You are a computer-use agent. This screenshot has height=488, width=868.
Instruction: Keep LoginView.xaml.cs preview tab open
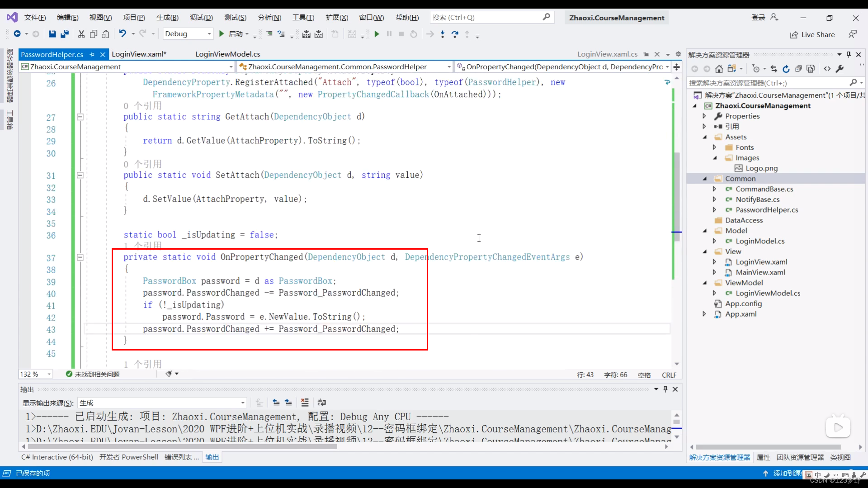tap(646, 54)
